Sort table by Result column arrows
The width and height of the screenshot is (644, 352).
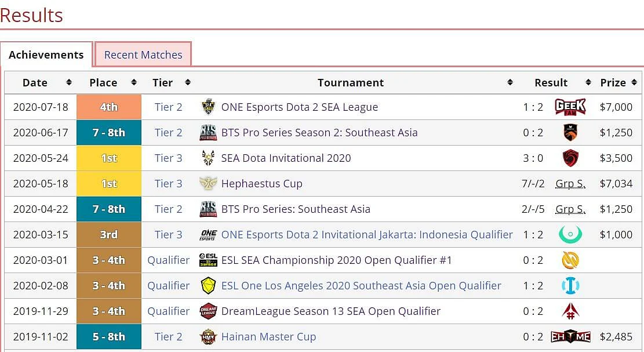588,82
